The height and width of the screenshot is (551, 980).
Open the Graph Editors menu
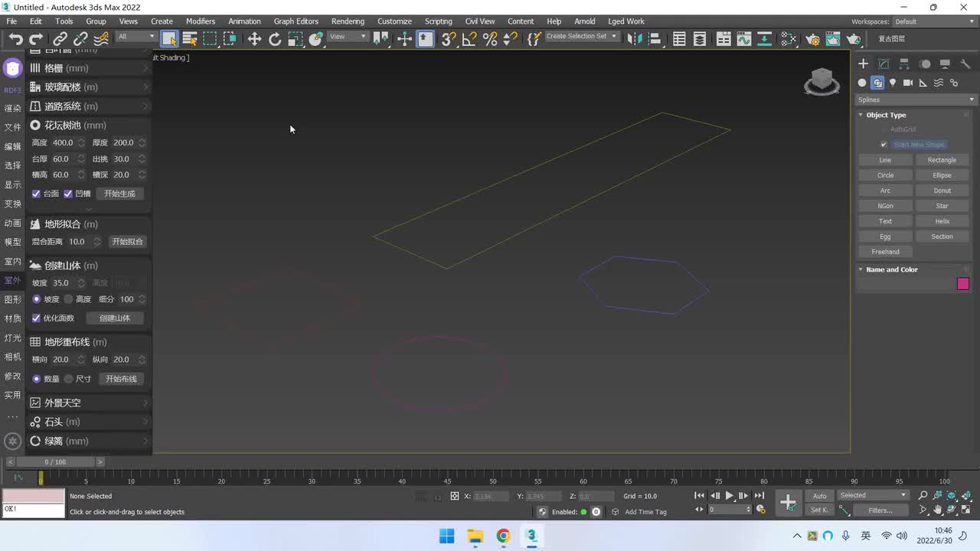296,21
